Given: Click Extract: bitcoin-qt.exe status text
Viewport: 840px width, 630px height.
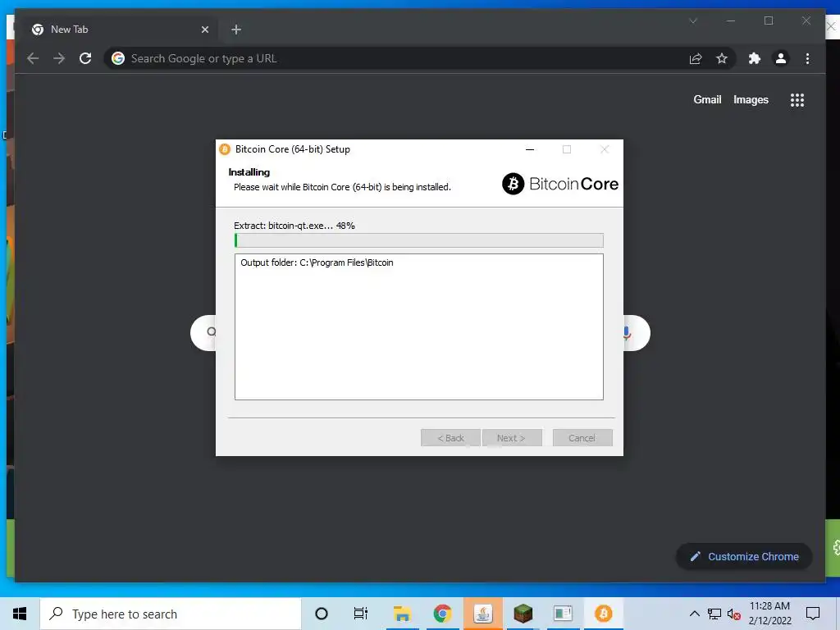Looking at the screenshot, I should coord(294,226).
